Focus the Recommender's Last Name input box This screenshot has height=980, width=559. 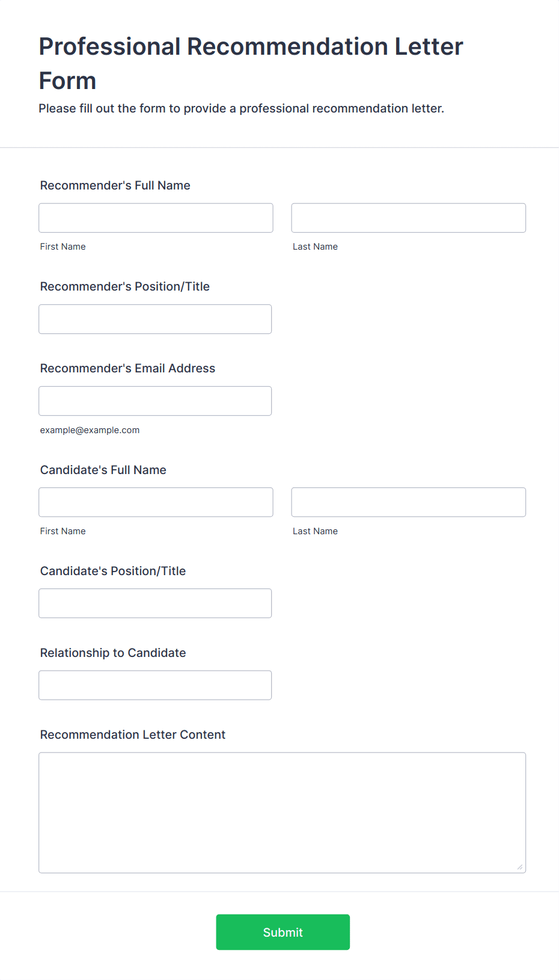point(408,218)
